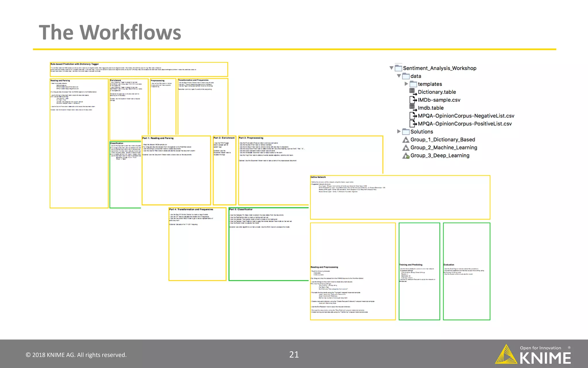
Task: Expand the templates folder arrow
Action: (x=406, y=84)
